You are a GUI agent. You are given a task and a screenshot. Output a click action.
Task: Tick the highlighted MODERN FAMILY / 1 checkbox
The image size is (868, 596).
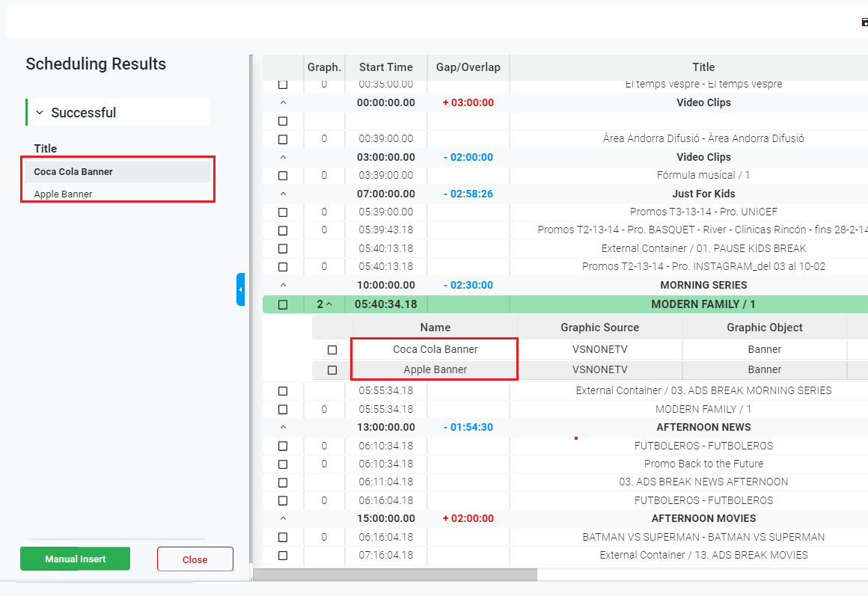(x=283, y=305)
